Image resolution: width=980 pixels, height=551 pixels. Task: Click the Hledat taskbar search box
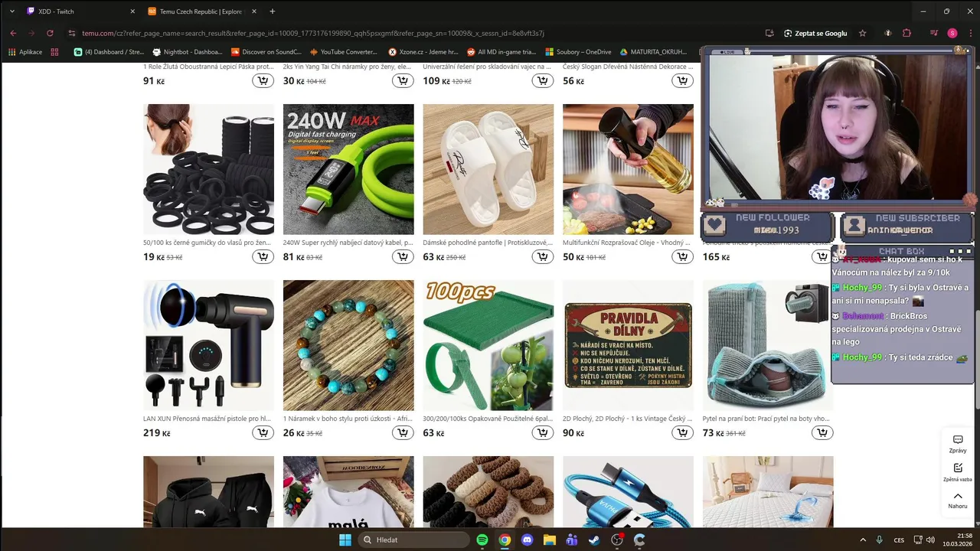[413, 540]
